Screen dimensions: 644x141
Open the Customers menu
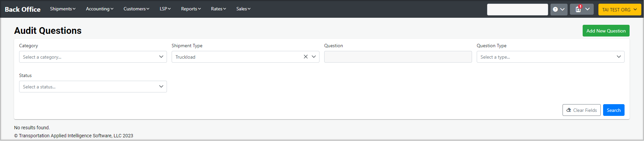(x=136, y=9)
